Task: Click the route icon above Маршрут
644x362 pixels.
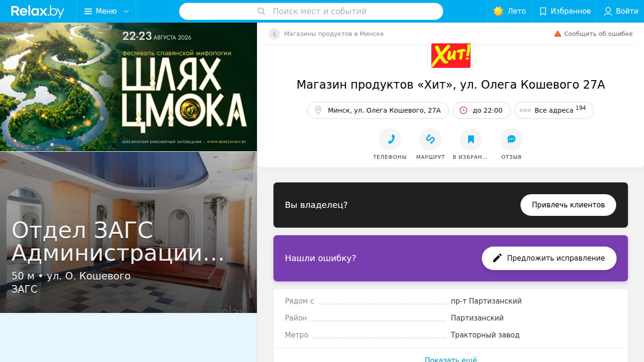Action: coord(430,140)
